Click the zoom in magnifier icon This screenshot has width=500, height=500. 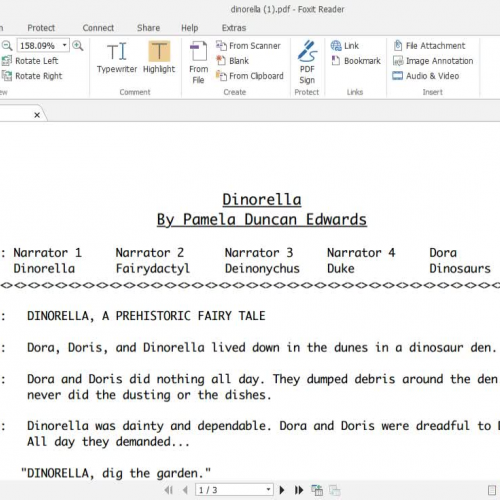click(78, 45)
